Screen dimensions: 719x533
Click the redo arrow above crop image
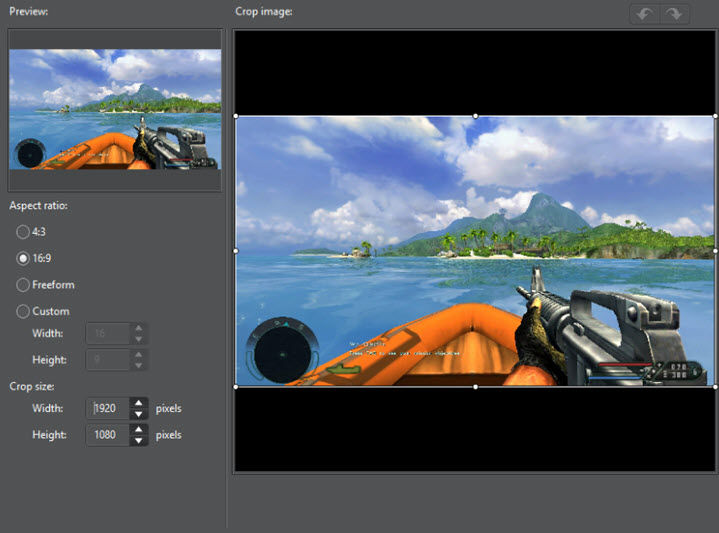pyautogui.click(x=674, y=14)
